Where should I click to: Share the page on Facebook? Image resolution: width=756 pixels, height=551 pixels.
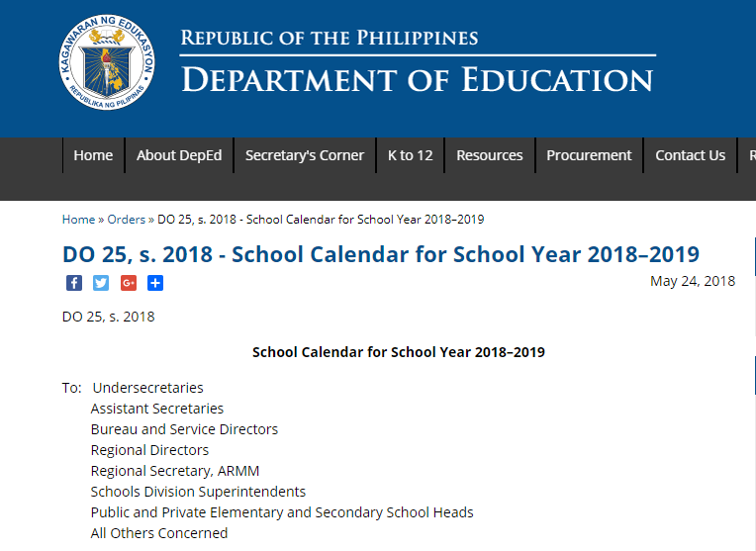point(74,283)
